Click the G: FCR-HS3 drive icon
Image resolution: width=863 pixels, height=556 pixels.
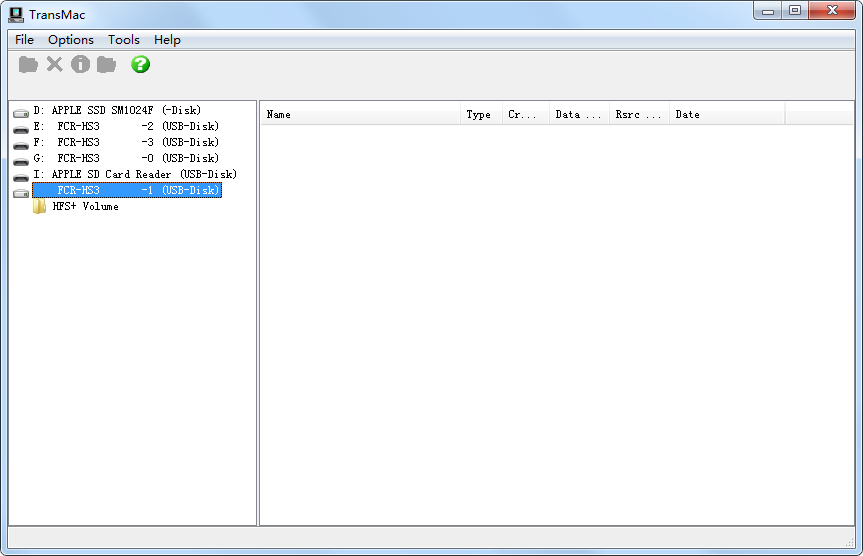tap(21, 162)
